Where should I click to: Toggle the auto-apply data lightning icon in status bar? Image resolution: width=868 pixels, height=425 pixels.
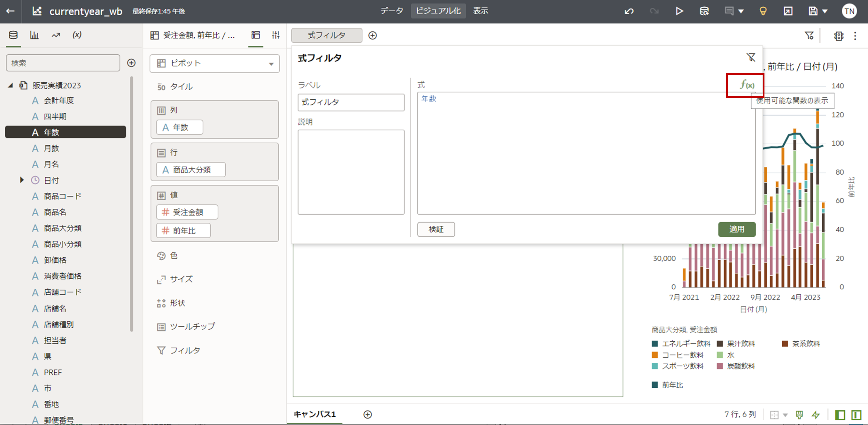click(816, 414)
